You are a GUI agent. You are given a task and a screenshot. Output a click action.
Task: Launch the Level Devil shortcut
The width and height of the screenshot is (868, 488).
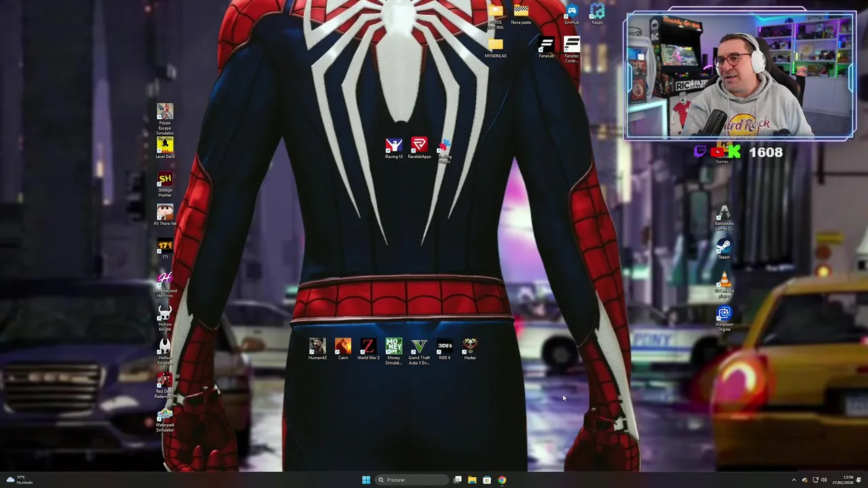click(165, 149)
